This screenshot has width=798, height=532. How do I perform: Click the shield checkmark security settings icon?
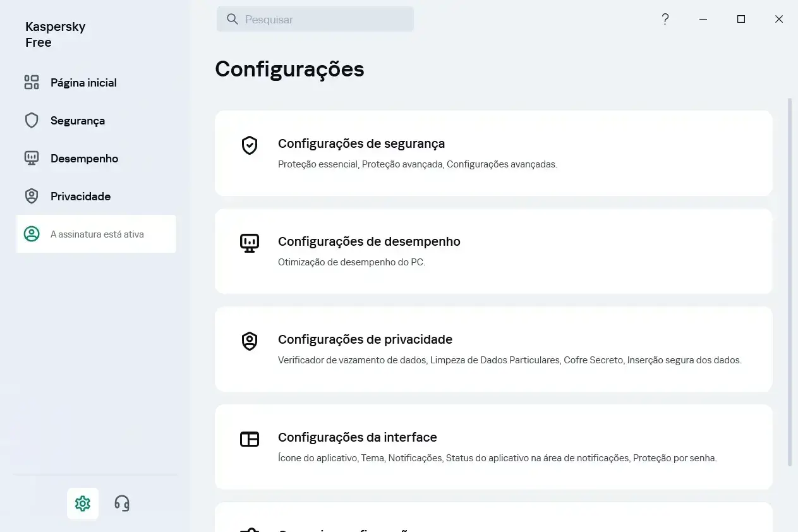250,146
